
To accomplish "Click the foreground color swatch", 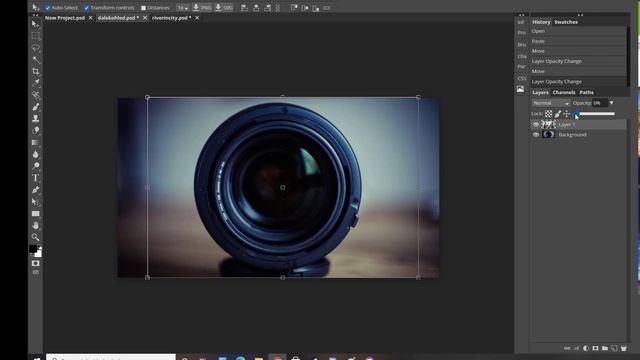I will pos(33,249).
